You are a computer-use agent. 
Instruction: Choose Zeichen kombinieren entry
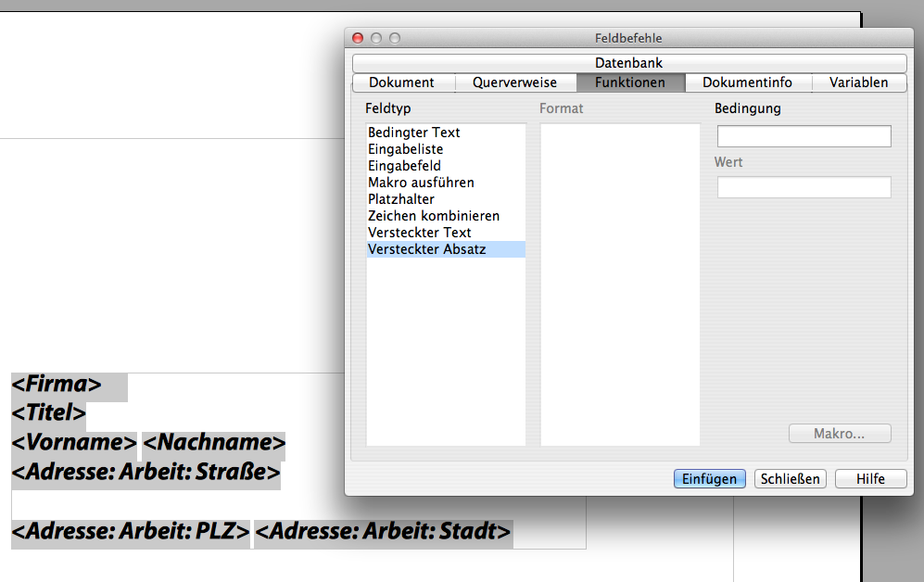(446, 216)
